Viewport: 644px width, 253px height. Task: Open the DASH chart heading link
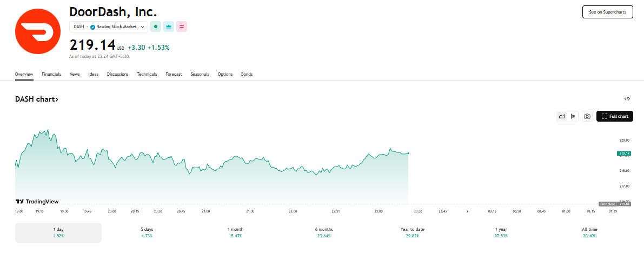tap(37, 99)
